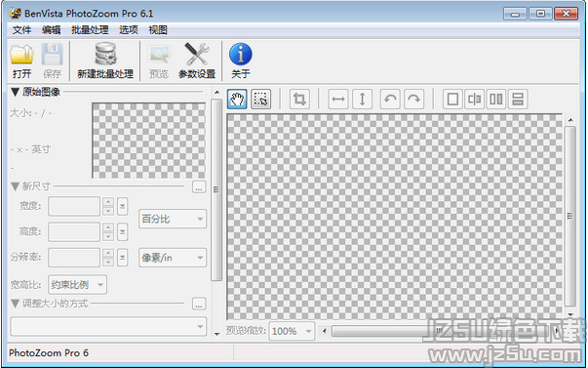Open height (高度) presets arrow button
Screen dimensions: 588x368
pyautogui.click(x=122, y=232)
